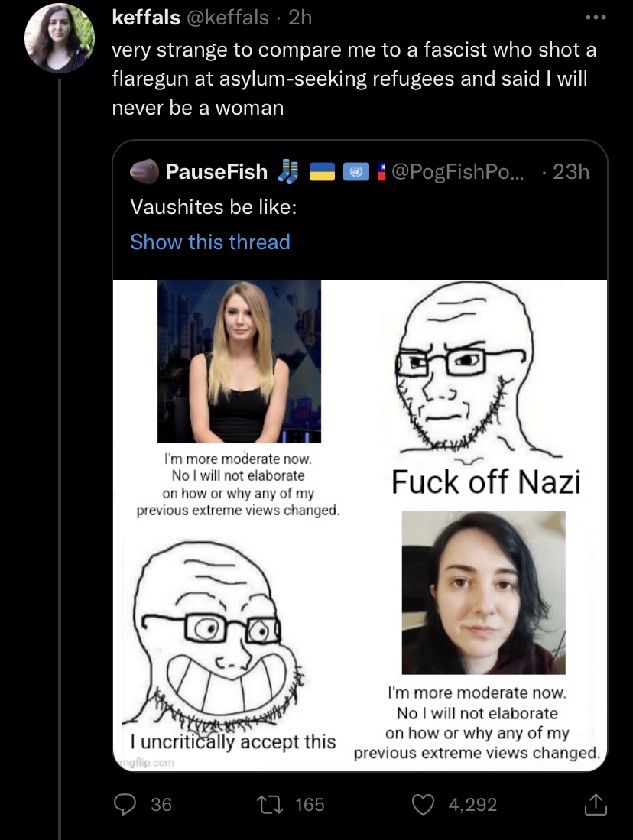Open keffals profile avatar

click(60, 38)
